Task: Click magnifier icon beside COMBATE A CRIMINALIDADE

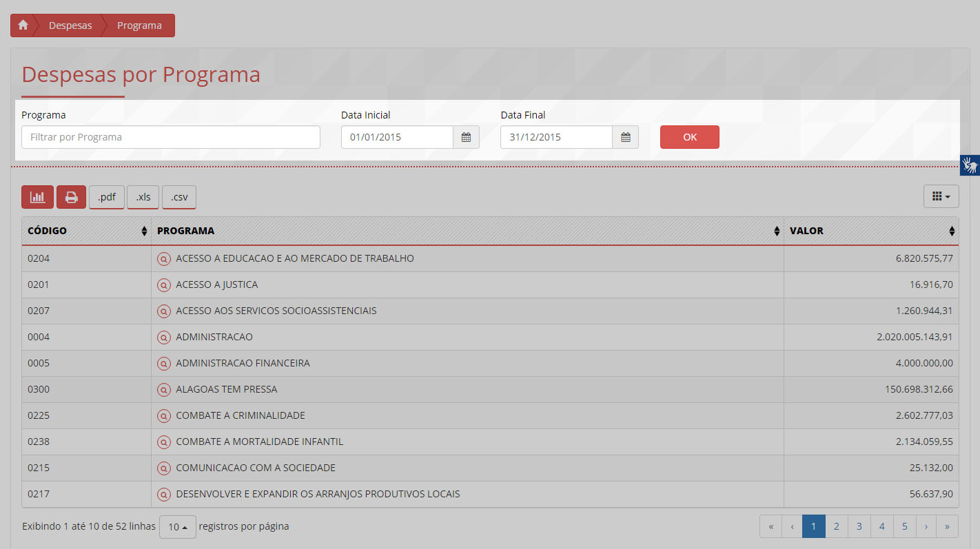Action: [x=163, y=416]
